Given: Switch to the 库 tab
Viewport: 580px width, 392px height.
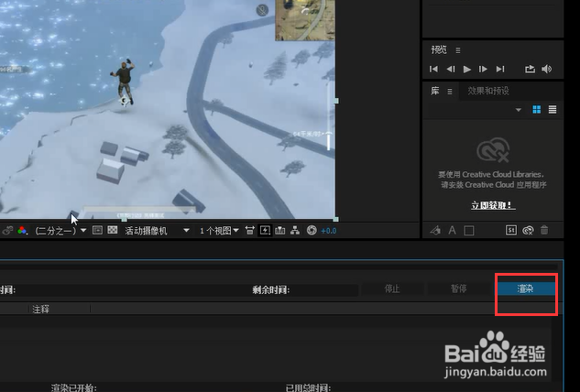Looking at the screenshot, I should (x=435, y=91).
